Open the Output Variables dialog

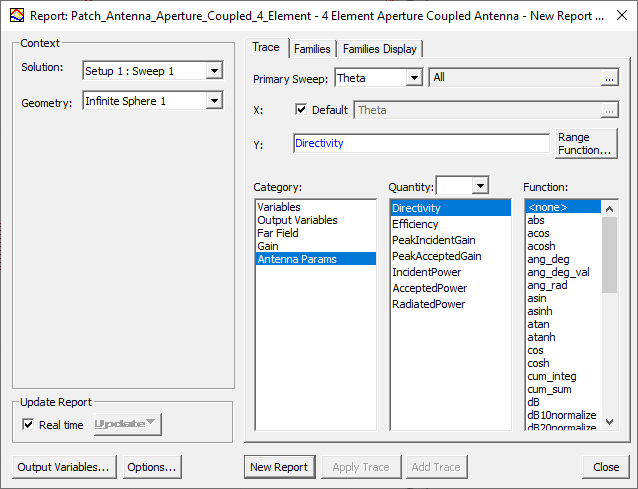tap(64, 467)
